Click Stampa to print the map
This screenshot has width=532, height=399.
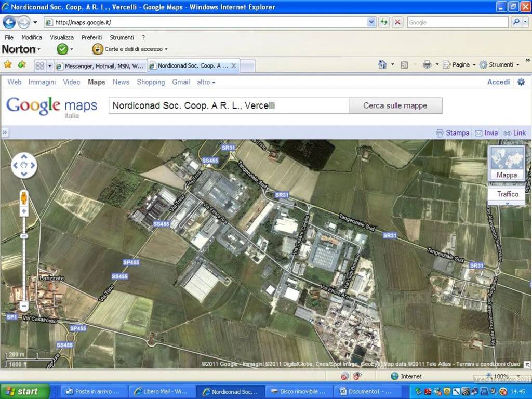[x=453, y=132]
